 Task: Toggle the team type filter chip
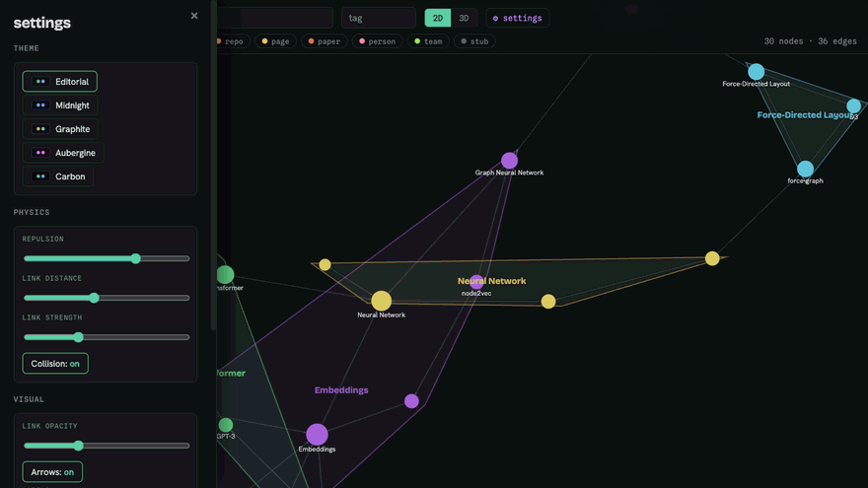pos(428,41)
